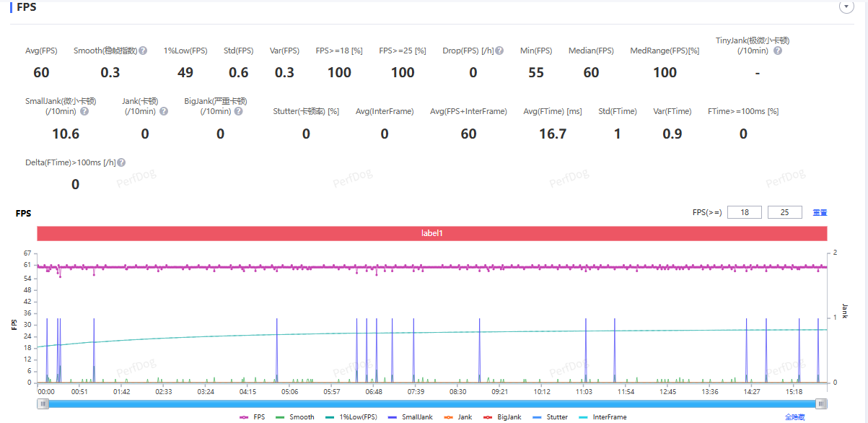Toggle SmallJank series visibility in legend
Screen dimensions: 868x423
point(411,417)
